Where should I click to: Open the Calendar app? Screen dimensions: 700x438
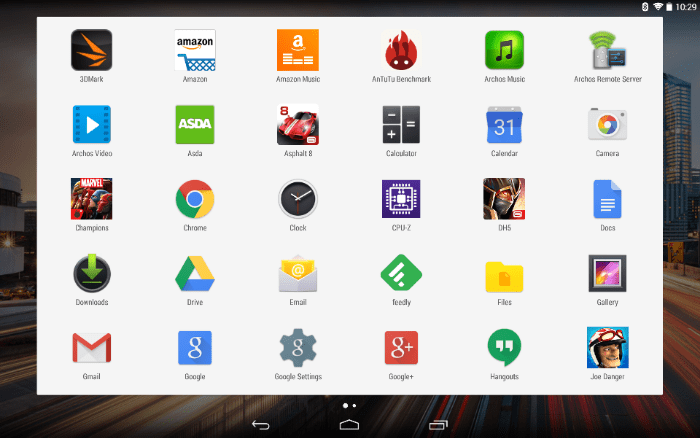504,125
